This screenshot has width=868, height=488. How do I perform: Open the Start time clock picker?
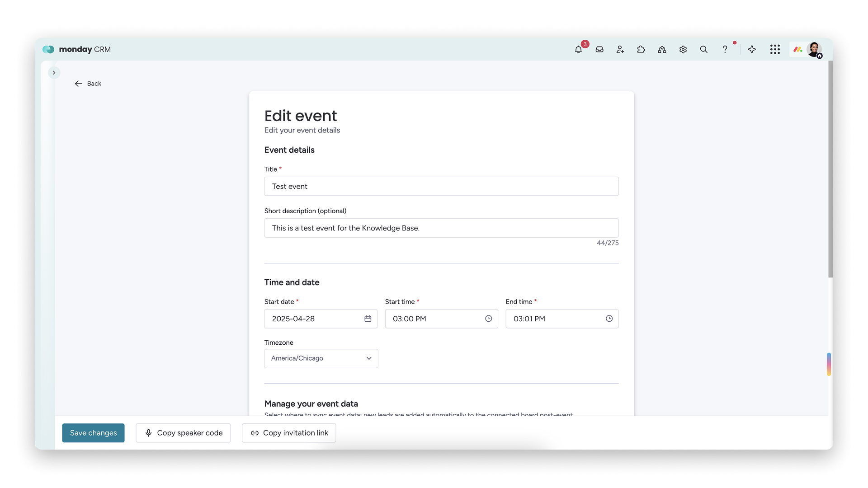coord(489,319)
